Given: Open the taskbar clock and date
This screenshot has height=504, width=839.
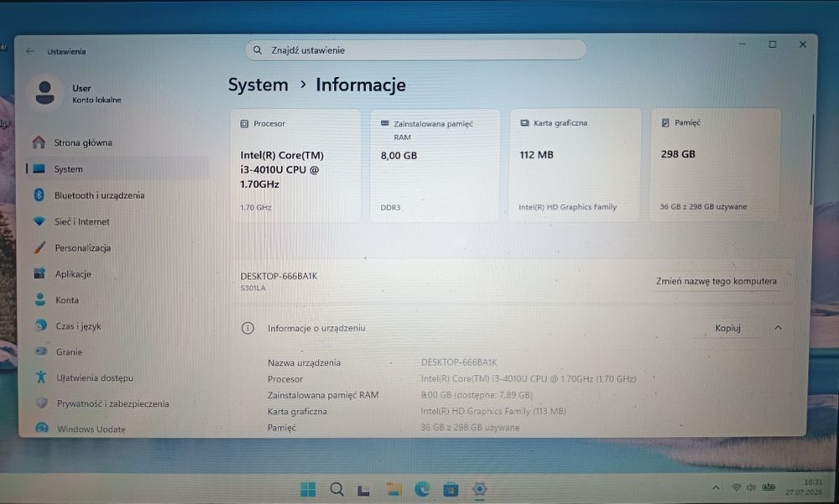Looking at the screenshot, I should (804, 487).
